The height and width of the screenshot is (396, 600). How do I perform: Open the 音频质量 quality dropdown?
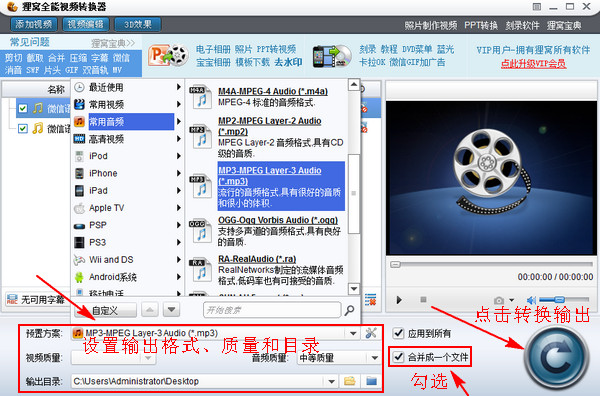pos(374,358)
